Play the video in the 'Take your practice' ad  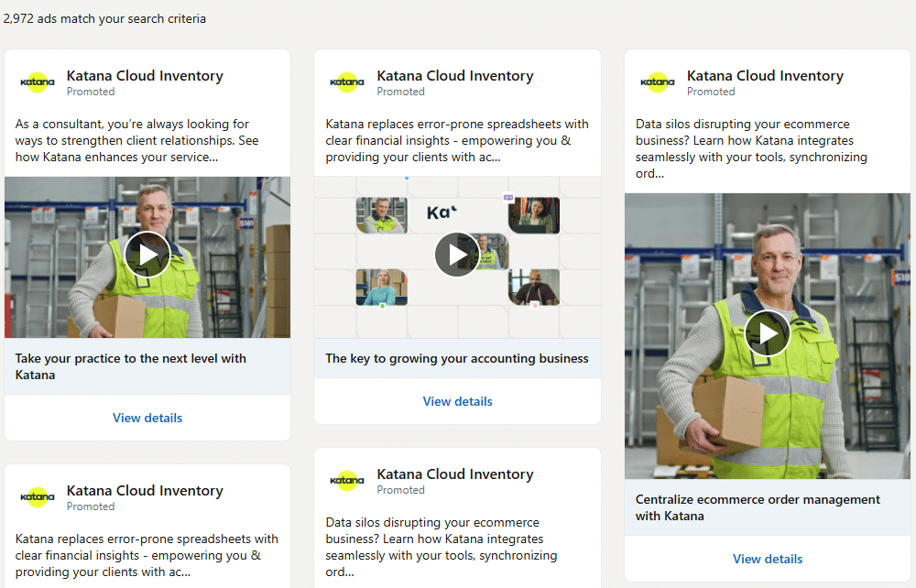click(x=147, y=255)
